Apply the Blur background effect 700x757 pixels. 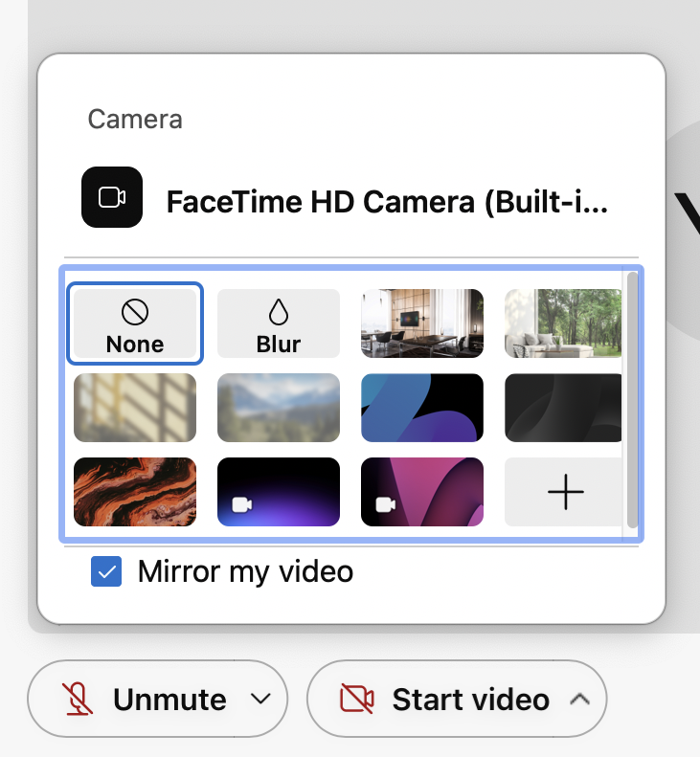click(279, 324)
